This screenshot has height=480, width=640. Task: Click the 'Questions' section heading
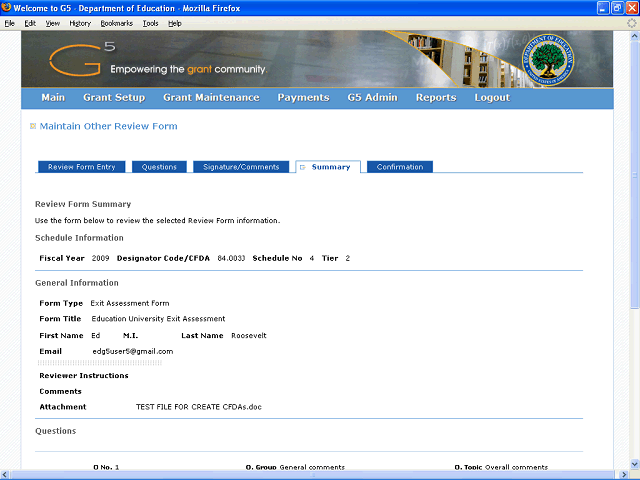[56, 431]
